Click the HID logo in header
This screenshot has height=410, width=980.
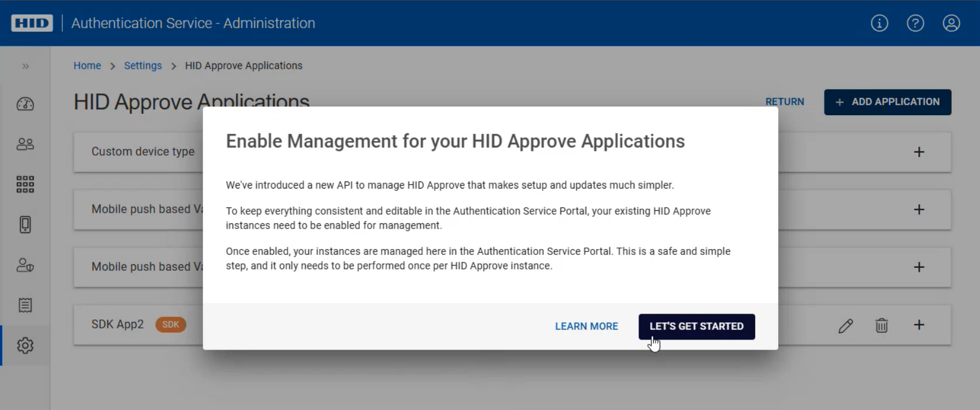(x=32, y=23)
